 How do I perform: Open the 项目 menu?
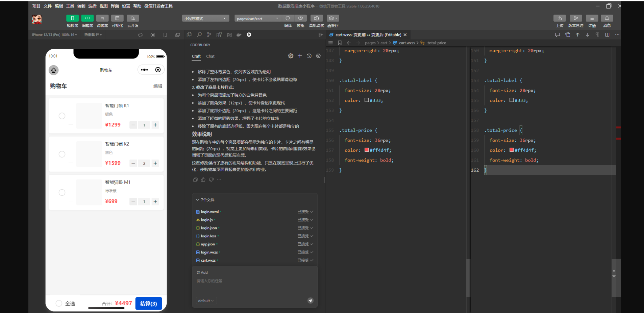point(36,6)
